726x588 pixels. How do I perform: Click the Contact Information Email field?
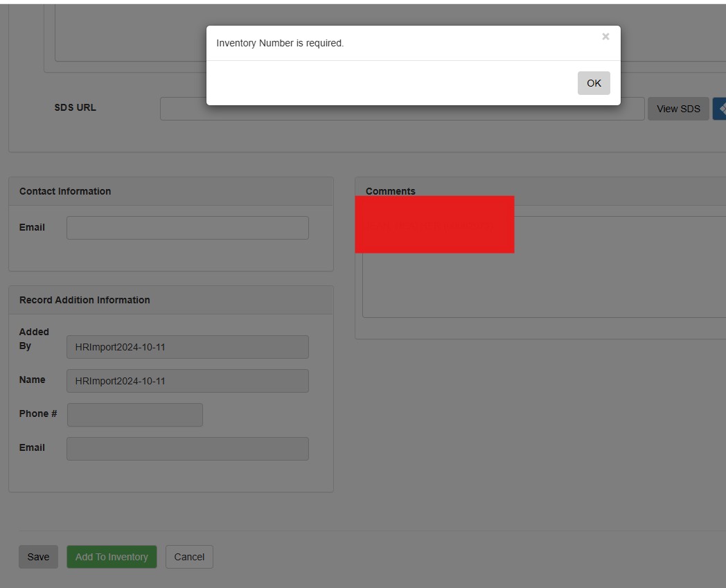(x=188, y=228)
